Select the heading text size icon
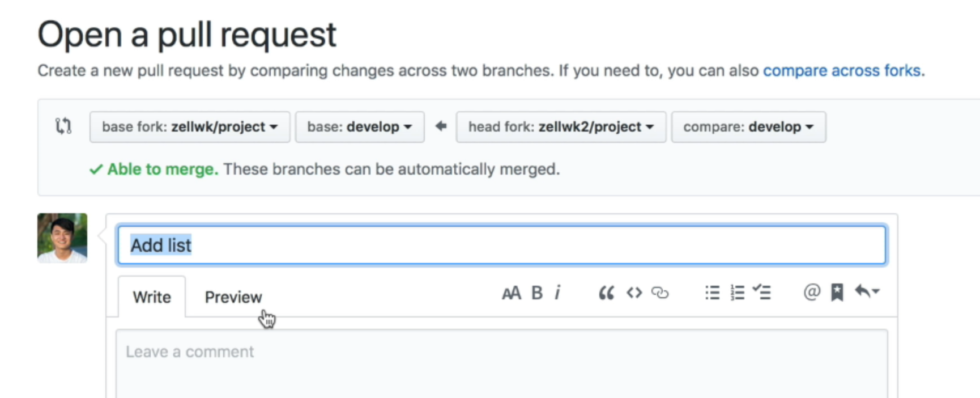 click(x=512, y=293)
